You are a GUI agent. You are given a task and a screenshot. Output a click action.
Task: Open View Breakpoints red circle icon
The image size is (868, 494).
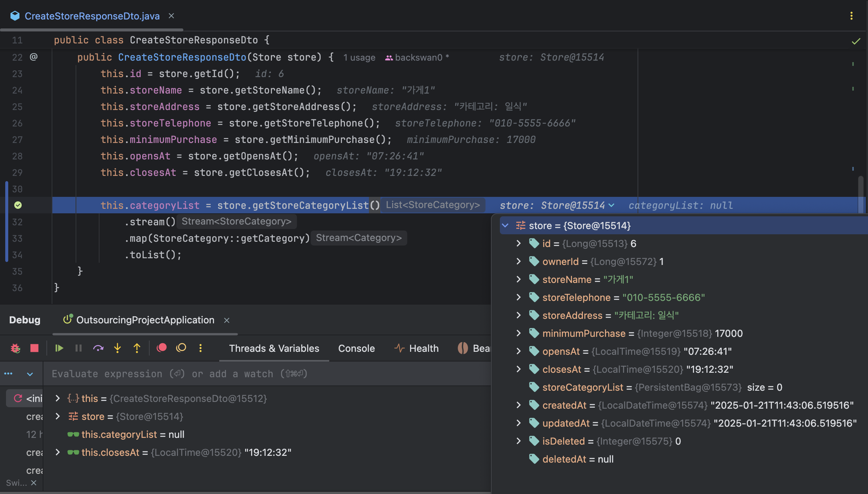click(162, 348)
